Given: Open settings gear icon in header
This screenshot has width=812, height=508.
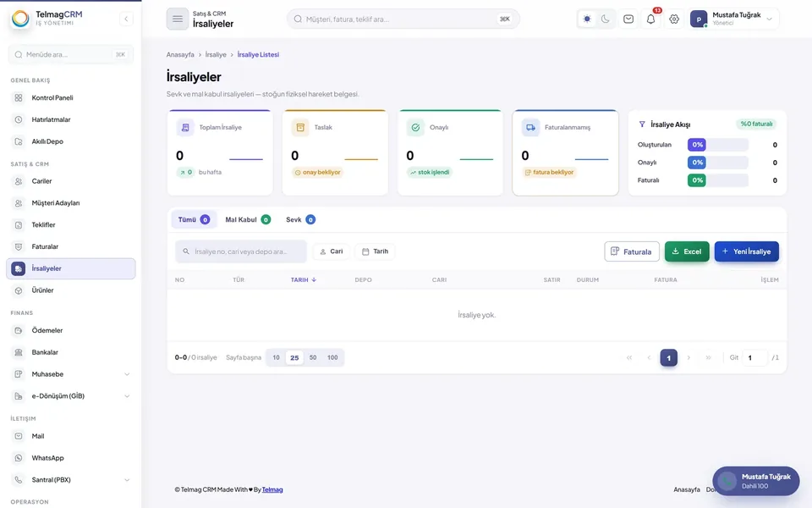Looking at the screenshot, I should pos(674,19).
